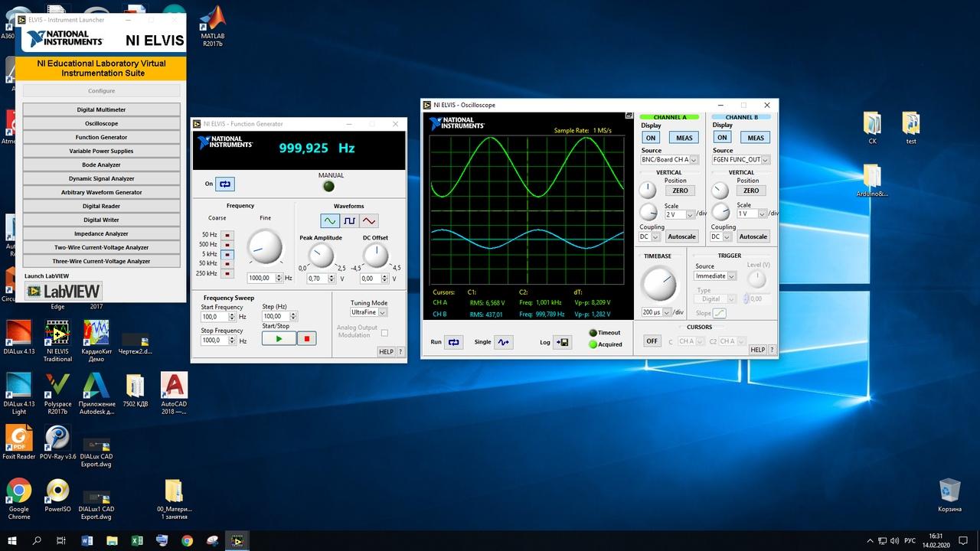
Task: Stop the frequency sweep with red stop button
Action: [307, 338]
